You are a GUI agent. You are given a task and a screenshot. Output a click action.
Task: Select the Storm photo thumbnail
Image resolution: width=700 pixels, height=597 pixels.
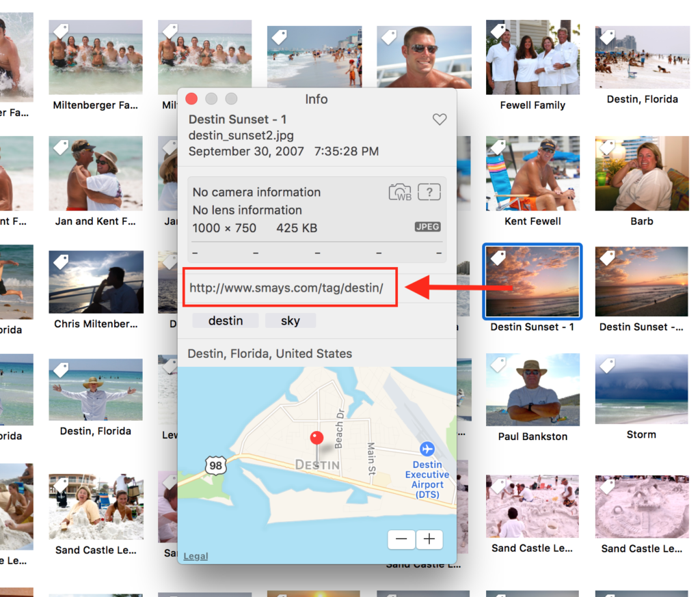pos(642,389)
